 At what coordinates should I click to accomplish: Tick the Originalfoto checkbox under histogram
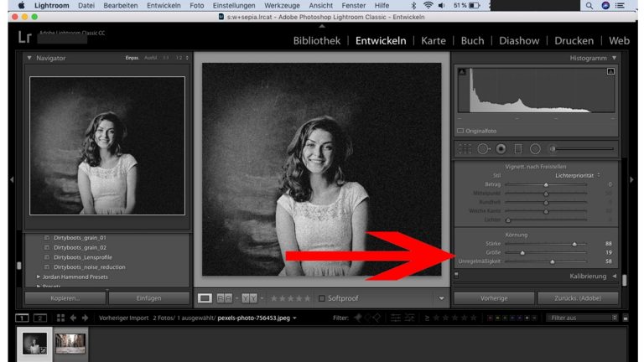click(460, 132)
